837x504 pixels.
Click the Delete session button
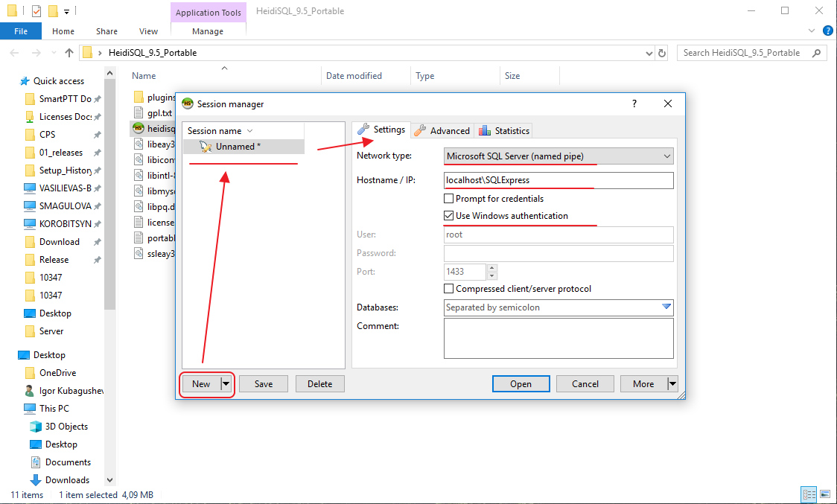319,384
